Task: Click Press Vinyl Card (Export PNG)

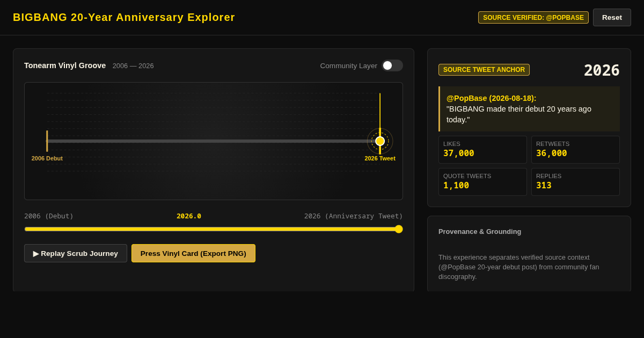Action: pos(193,253)
